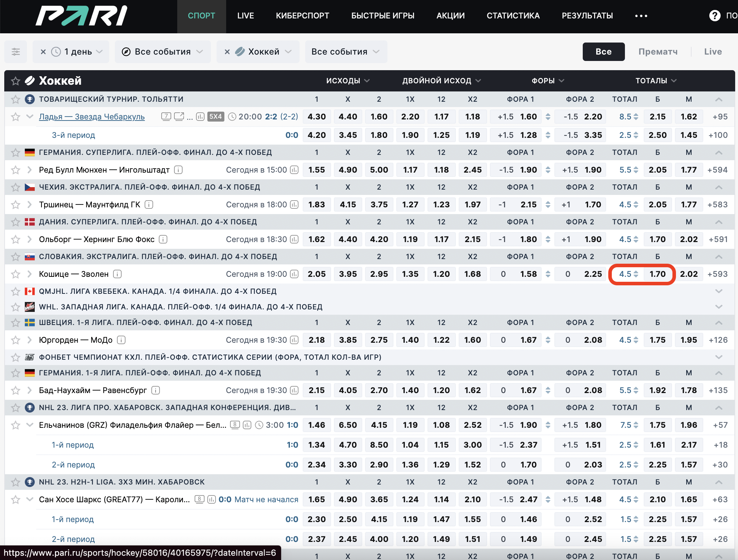Click the Germany flag Суперлига league icon

30,152
